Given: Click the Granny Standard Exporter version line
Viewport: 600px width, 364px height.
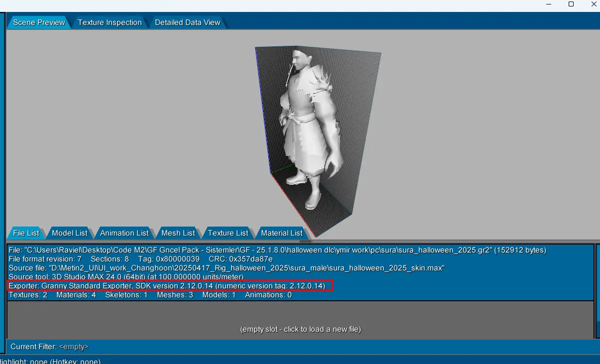Looking at the screenshot, I should 170,286.
